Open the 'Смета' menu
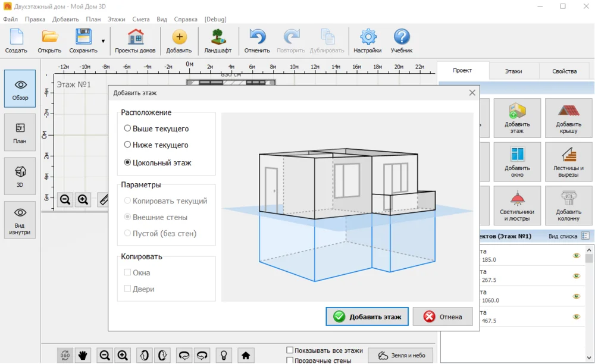Viewport: 595px width, 364px height. point(141,19)
